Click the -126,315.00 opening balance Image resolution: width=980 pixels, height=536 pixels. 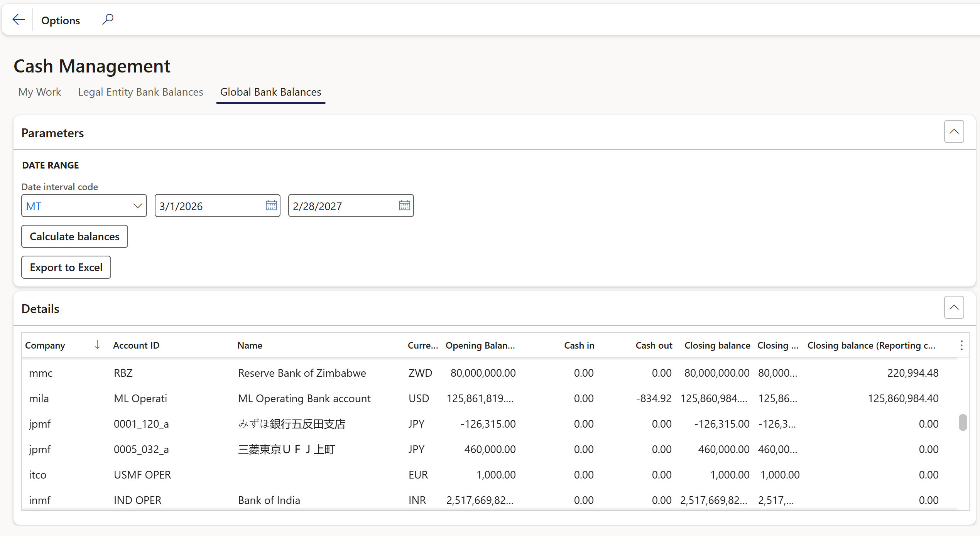[x=488, y=424]
